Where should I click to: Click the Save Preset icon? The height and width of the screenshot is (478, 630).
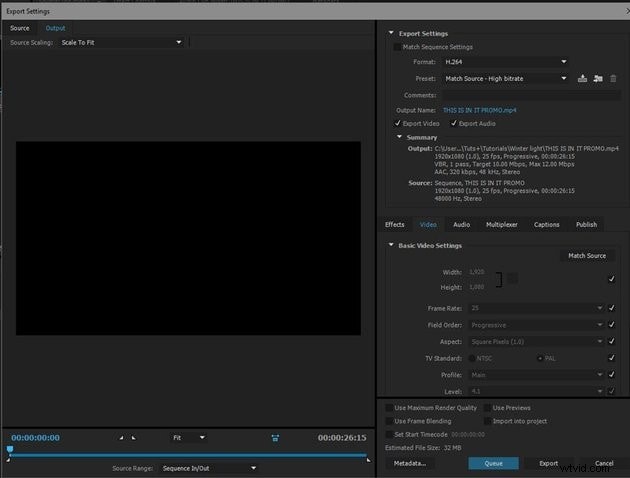(582, 79)
